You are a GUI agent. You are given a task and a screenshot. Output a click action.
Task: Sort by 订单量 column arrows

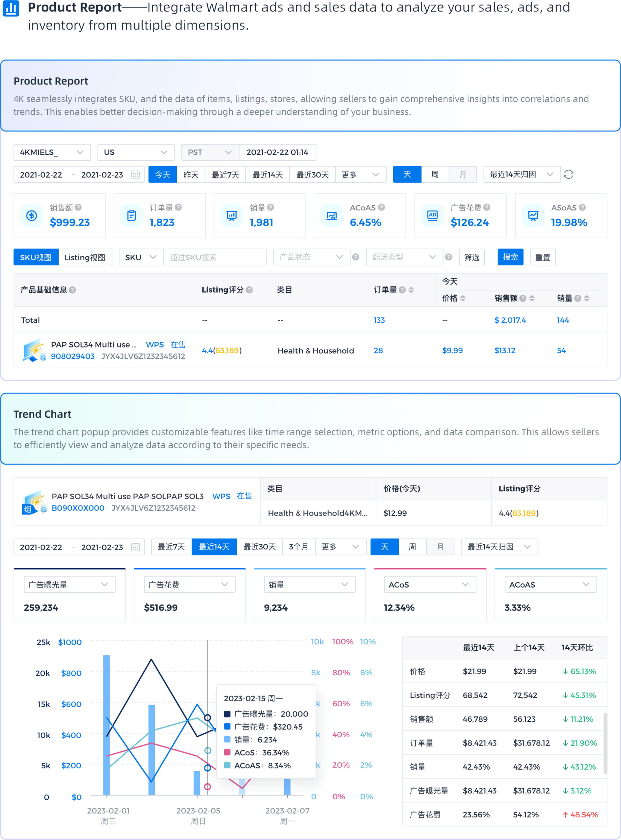[411, 290]
